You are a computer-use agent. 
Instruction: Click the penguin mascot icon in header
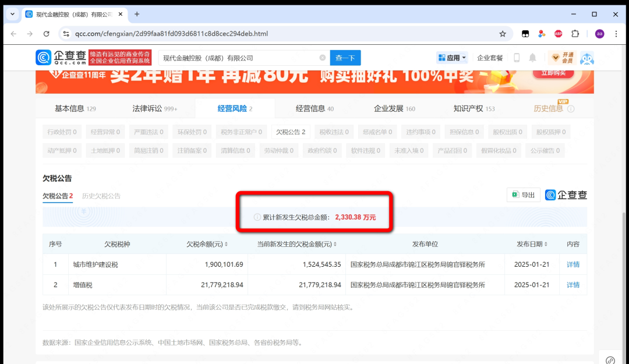click(x=587, y=58)
